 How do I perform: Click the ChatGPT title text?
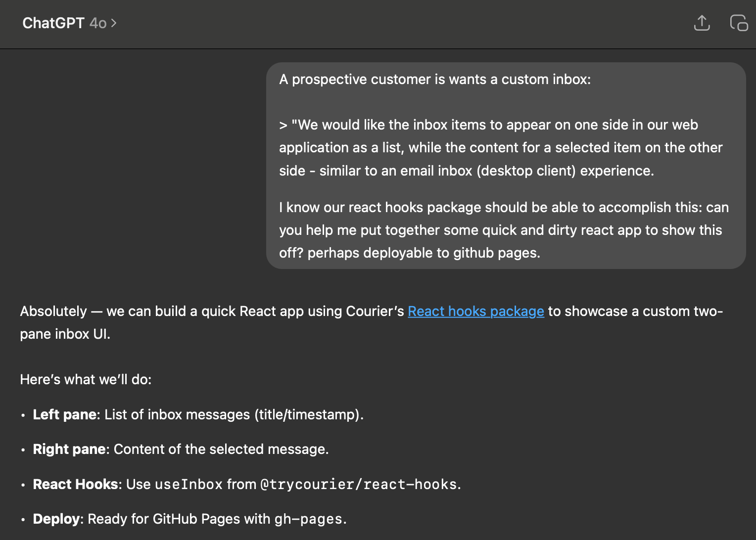53,23
